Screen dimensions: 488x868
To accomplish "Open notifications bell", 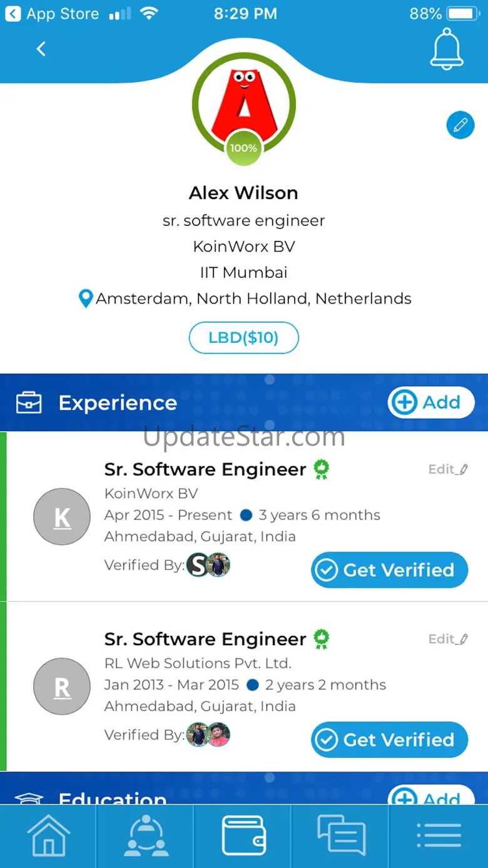I will pos(447,49).
